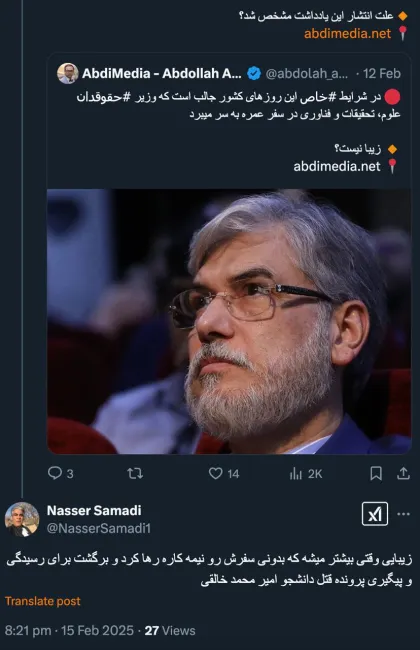
Task: Open replies on the quoted AbdiMedia post
Action: [x=61, y=473]
